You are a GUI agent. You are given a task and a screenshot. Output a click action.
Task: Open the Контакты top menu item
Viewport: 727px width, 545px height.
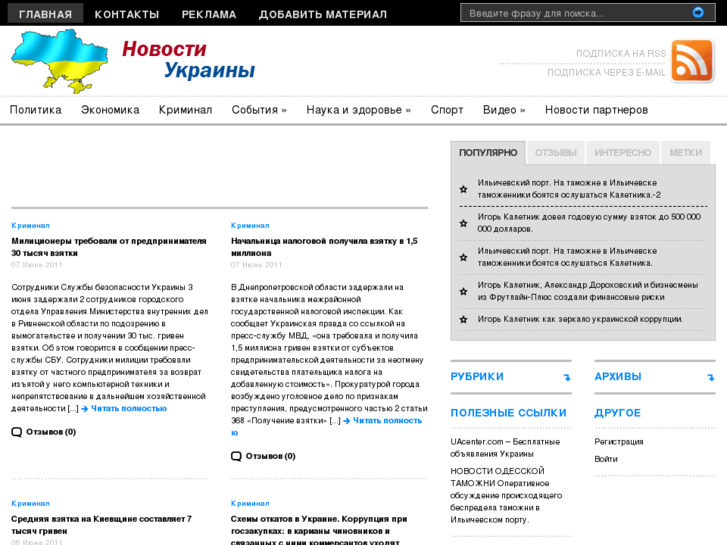pyautogui.click(x=127, y=14)
